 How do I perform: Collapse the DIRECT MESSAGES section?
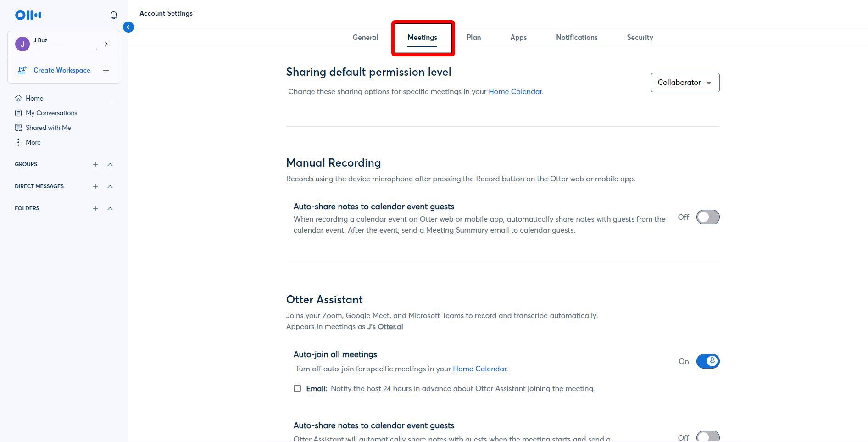(x=110, y=186)
